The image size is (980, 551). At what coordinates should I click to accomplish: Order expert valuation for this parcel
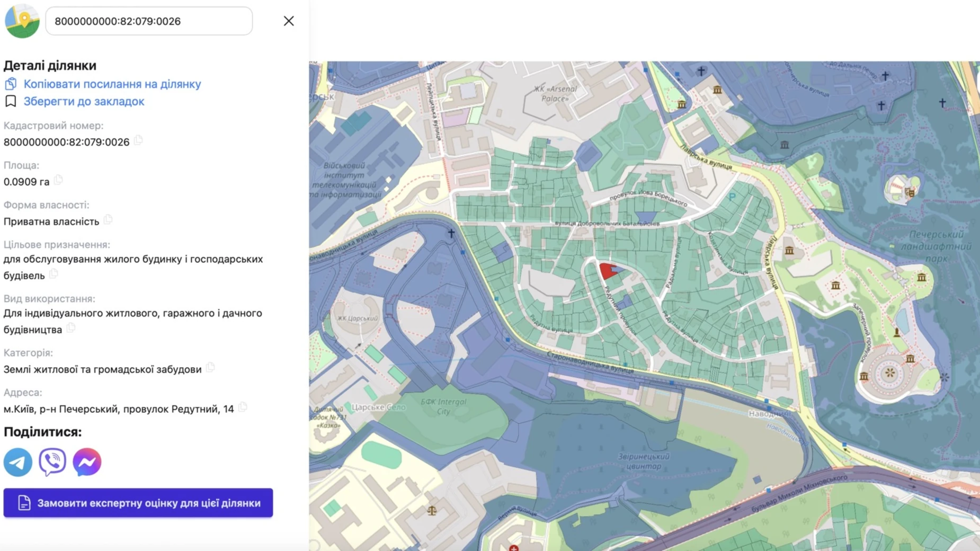click(x=138, y=503)
